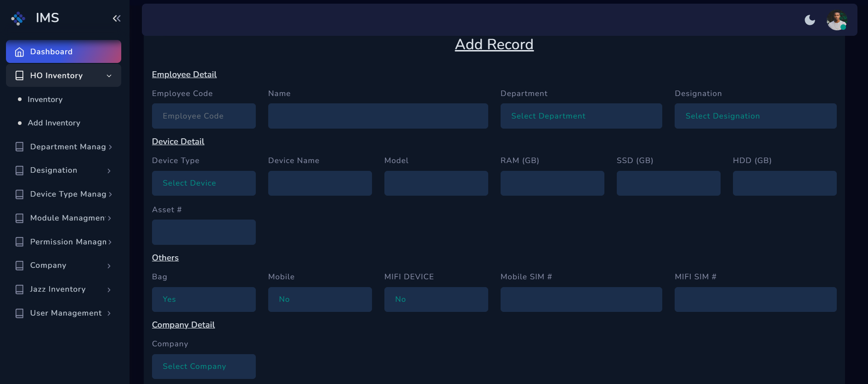Click the User Management sidebar icon
Image resolution: width=868 pixels, height=384 pixels.
pos(19,313)
